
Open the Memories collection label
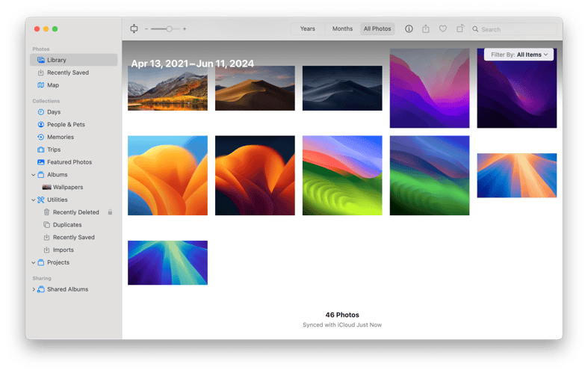pyautogui.click(x=61, y=137)
